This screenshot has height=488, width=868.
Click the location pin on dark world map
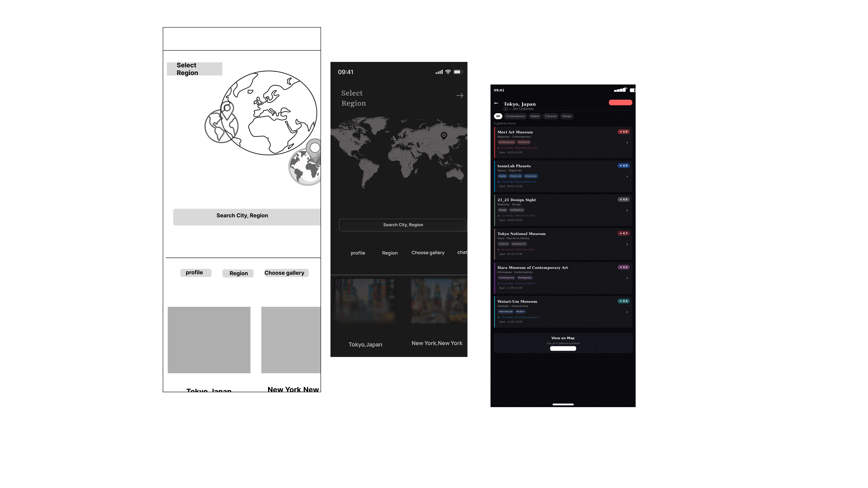444,135
